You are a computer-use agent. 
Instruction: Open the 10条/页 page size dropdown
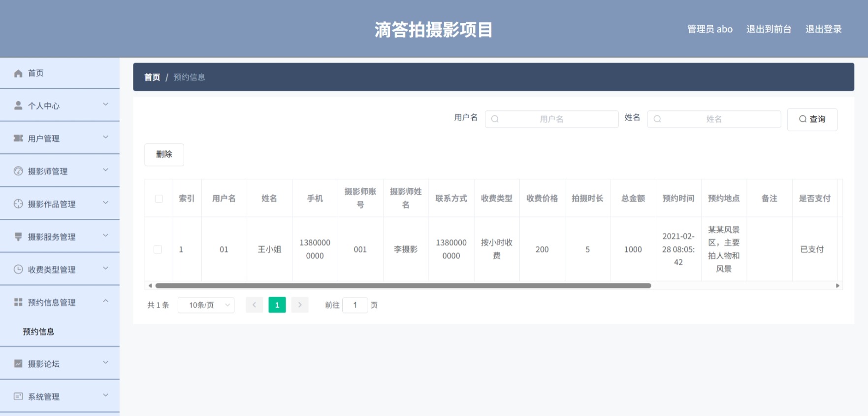pyautogui.click(x=206, y=305)
